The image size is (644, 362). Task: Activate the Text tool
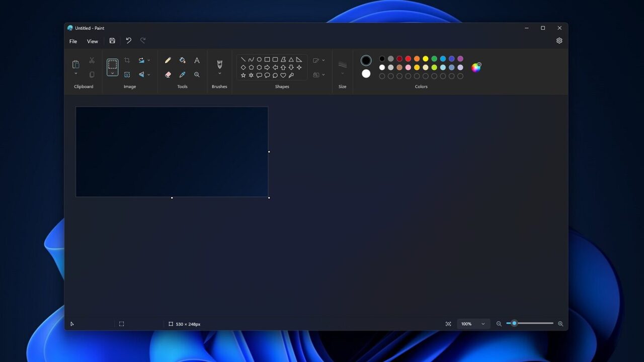197,60
